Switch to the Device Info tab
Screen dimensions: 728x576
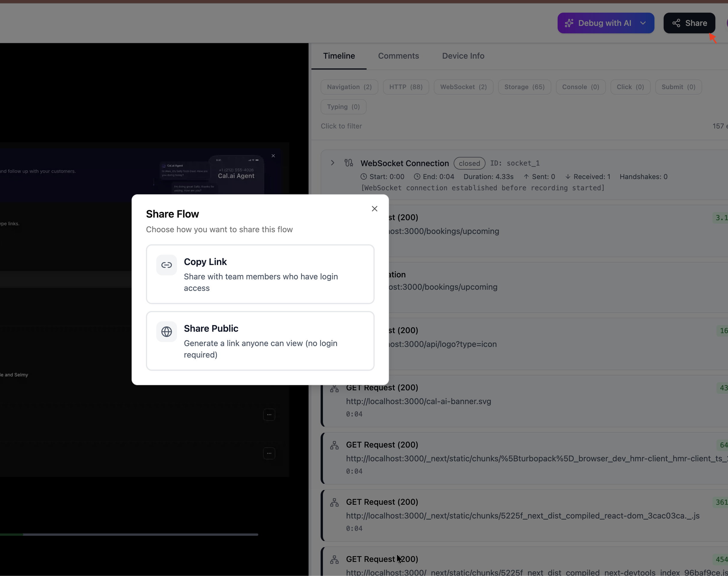tap(463, 56)
